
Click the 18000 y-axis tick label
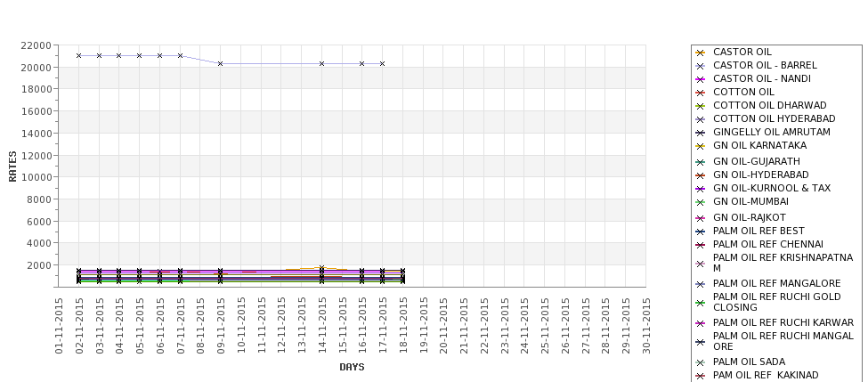[37, 89]
